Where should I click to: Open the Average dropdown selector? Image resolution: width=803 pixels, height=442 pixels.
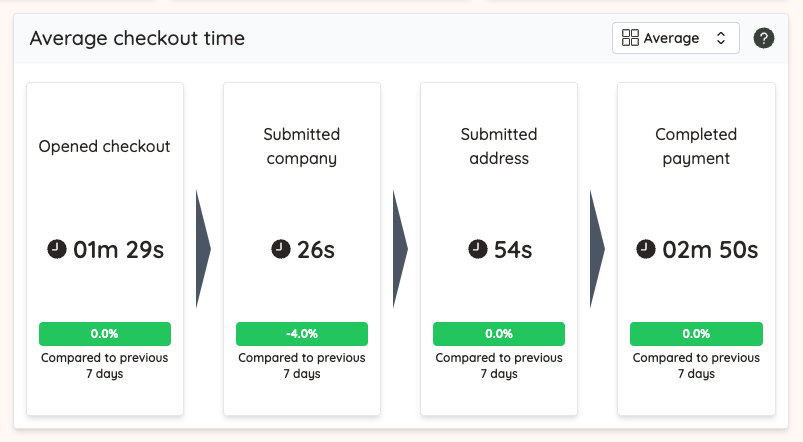[675, 38]
